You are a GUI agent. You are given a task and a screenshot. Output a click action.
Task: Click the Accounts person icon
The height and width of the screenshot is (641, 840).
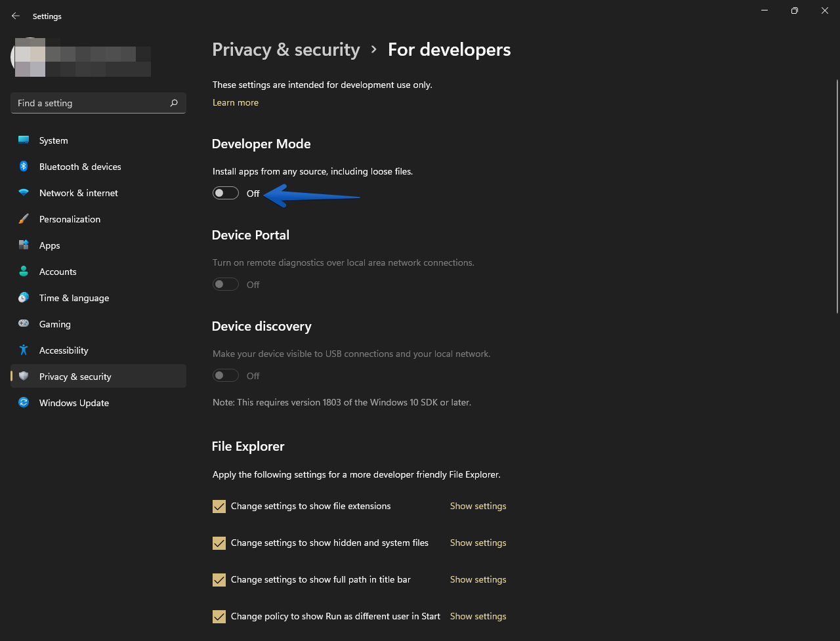24,272
